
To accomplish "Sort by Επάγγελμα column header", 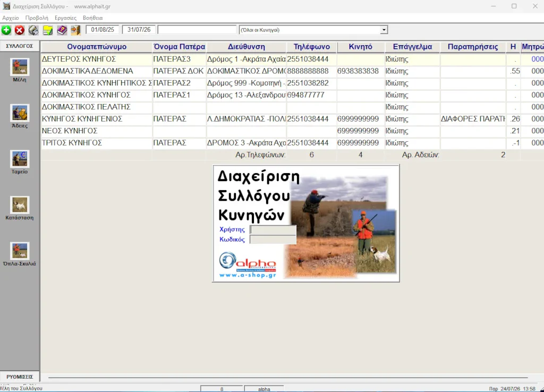I will (x=412, y=47).
